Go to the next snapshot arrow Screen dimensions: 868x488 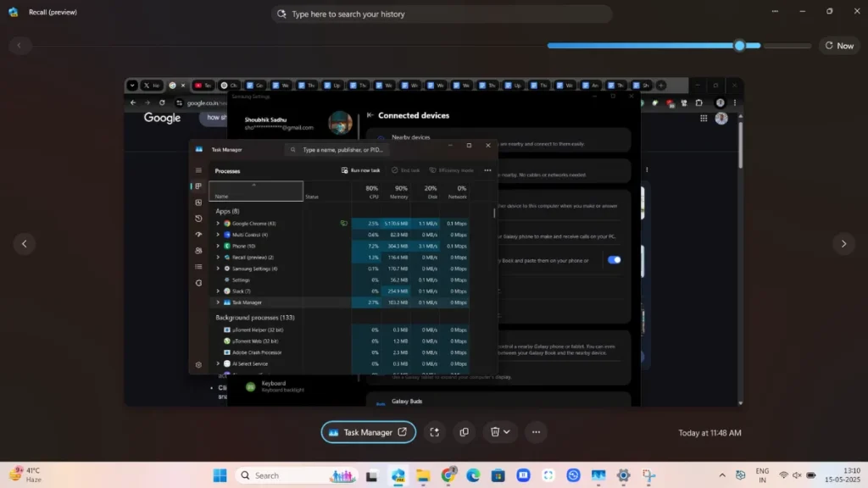point(843,243)
